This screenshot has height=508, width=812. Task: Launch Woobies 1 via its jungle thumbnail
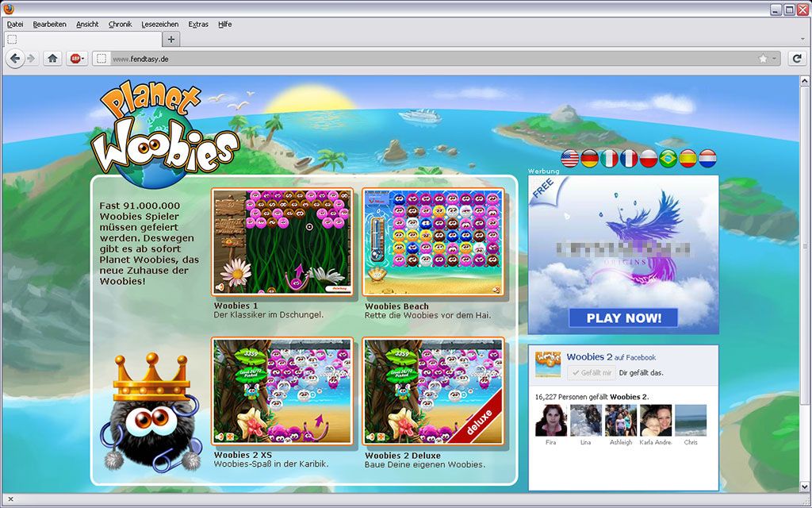(x=282, y=241)
